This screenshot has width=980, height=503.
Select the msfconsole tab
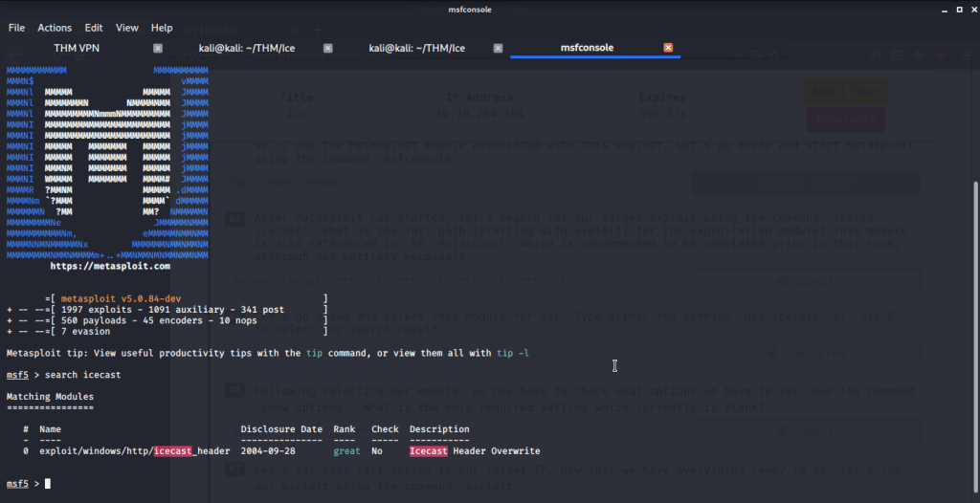pyautogui.click(x=587, y=48)
